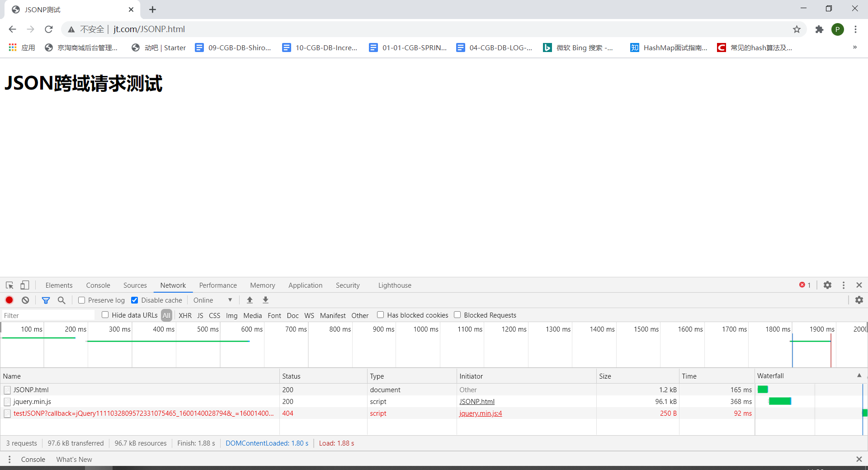Open the Chrome extensions puzzle icon
868x470 pixels.
819,29
